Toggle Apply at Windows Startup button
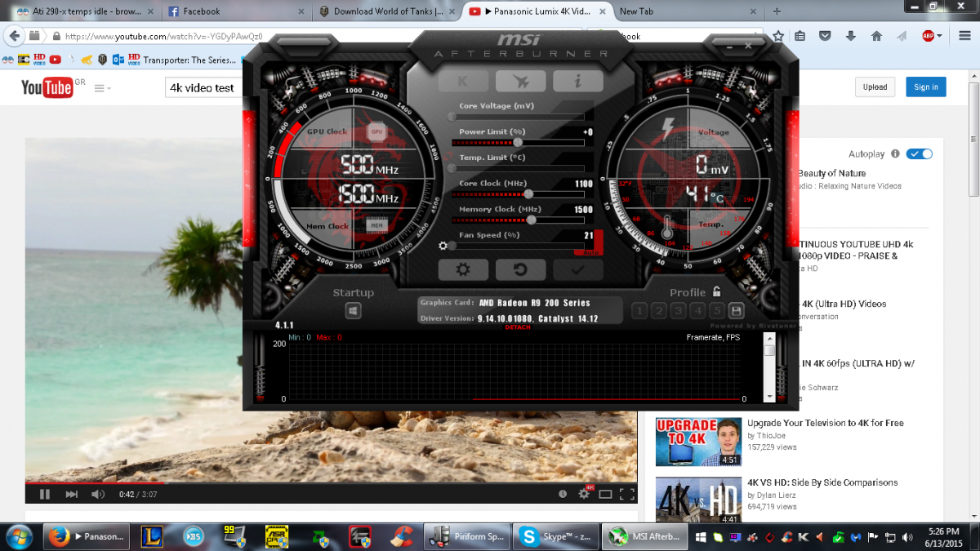The width and height of the screenshot is (980, 551). click(x=353, y=311)
